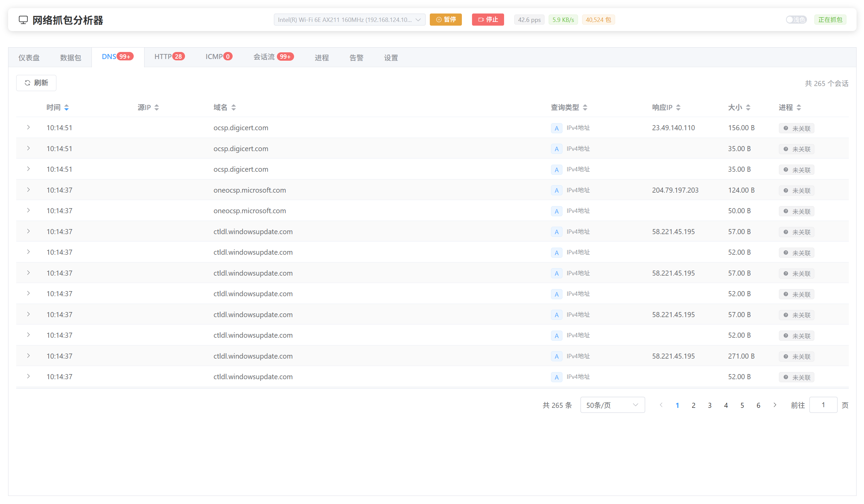Expand first oneocsp.microsoft.com row

pos(28,190)
